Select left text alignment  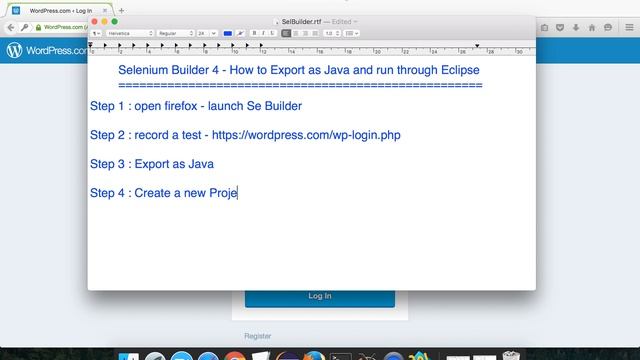pyautogui.click(x=286, y=33)
